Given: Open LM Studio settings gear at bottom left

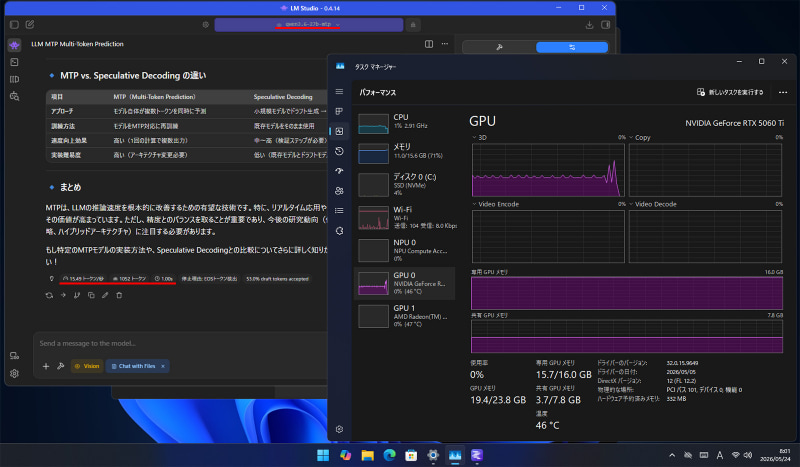Looking at the screenshot, I should [14, 373].
